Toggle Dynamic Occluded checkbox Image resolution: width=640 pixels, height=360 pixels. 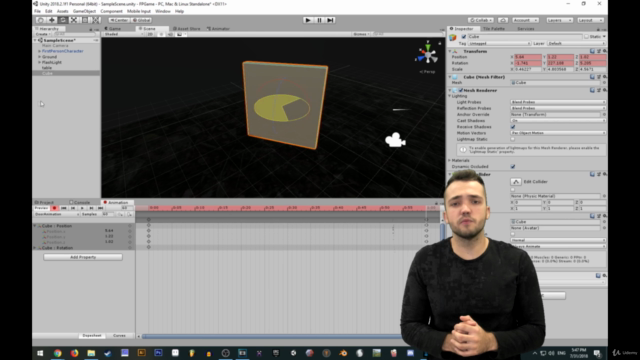513,167
